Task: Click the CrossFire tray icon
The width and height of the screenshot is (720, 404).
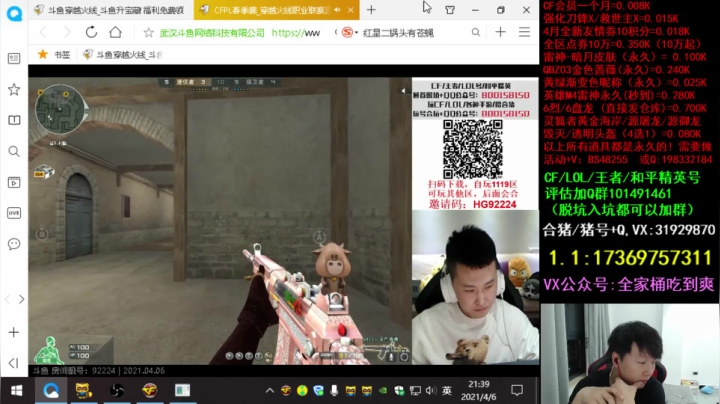Action: [x=286, y=391]
